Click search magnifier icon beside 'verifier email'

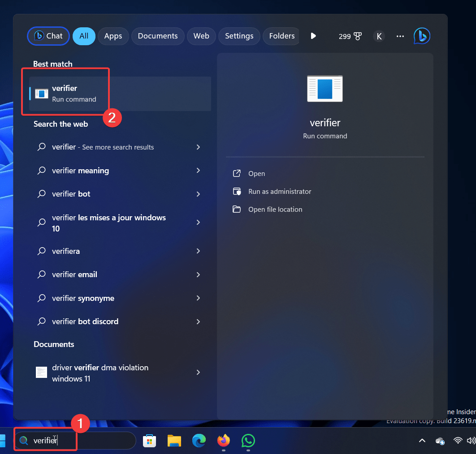click(41, 275)
